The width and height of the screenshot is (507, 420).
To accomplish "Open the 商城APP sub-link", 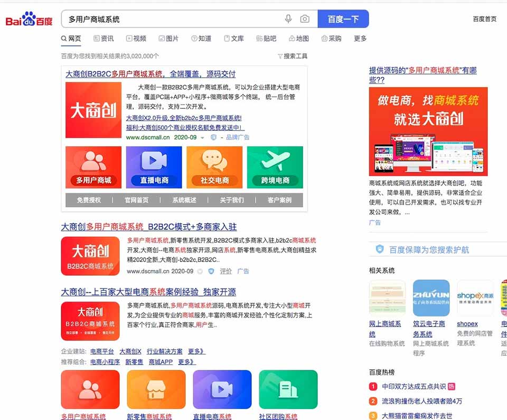I will click(x=161, y=362).
